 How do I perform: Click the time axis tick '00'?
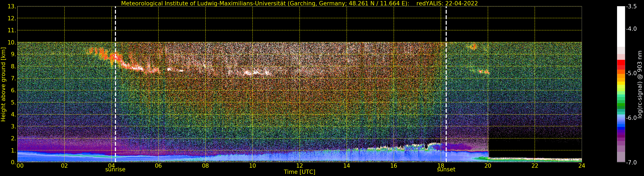tap(20, 166)
